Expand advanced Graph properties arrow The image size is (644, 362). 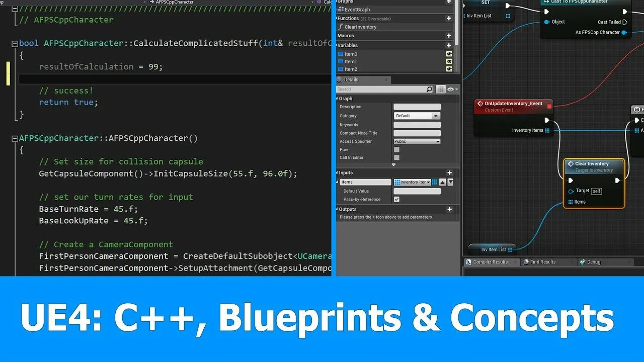393,164
